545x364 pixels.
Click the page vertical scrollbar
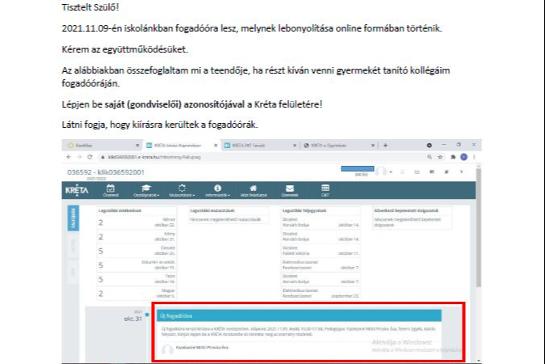click(478, 228)
